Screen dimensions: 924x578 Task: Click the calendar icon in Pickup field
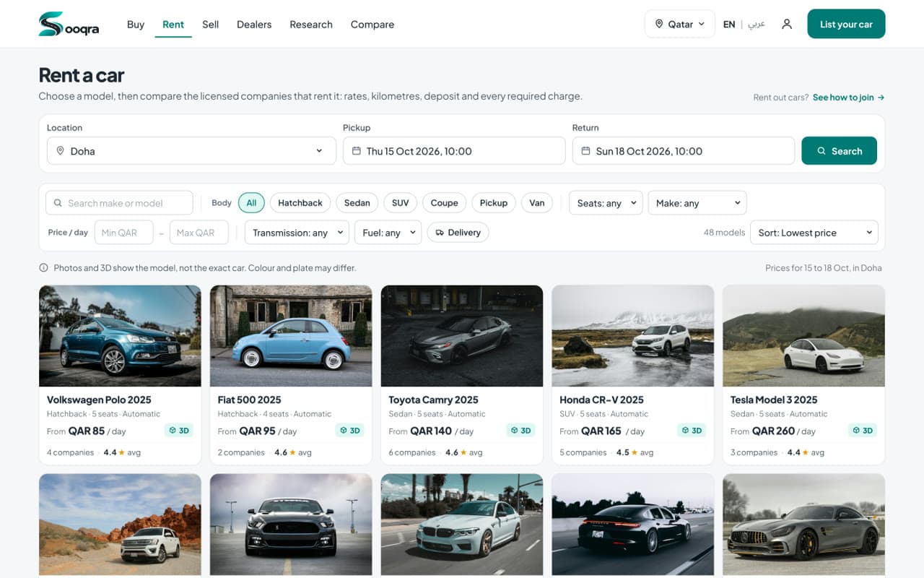point(357,151)
